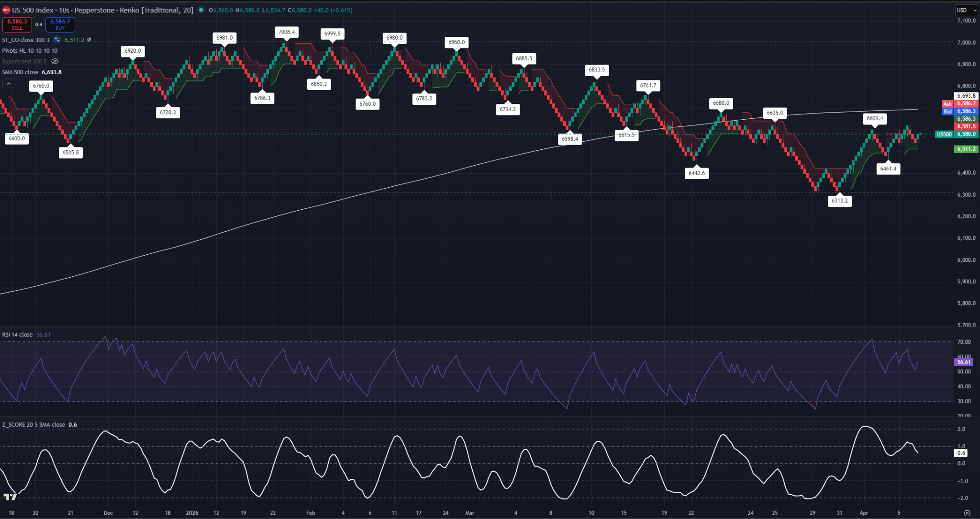The height and width of the screenshot is (519, 980).
Task: Click the 6680.0 pivot label
Action: (721, 103)
